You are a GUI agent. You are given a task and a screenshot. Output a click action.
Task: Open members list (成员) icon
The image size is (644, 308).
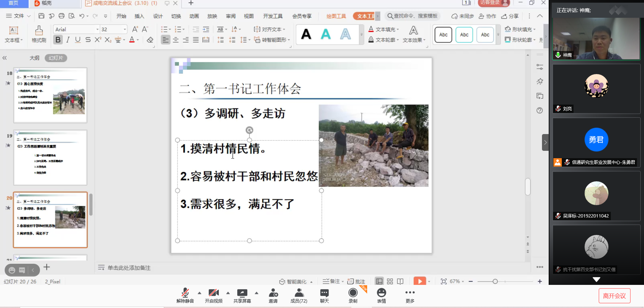coord(299,293)
